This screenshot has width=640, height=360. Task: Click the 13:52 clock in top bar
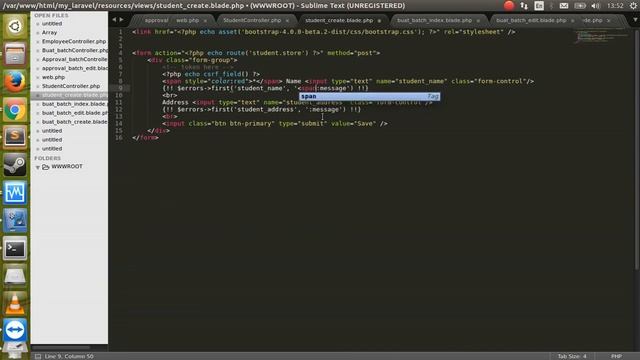pyautogui.click(x=615, y=6)
